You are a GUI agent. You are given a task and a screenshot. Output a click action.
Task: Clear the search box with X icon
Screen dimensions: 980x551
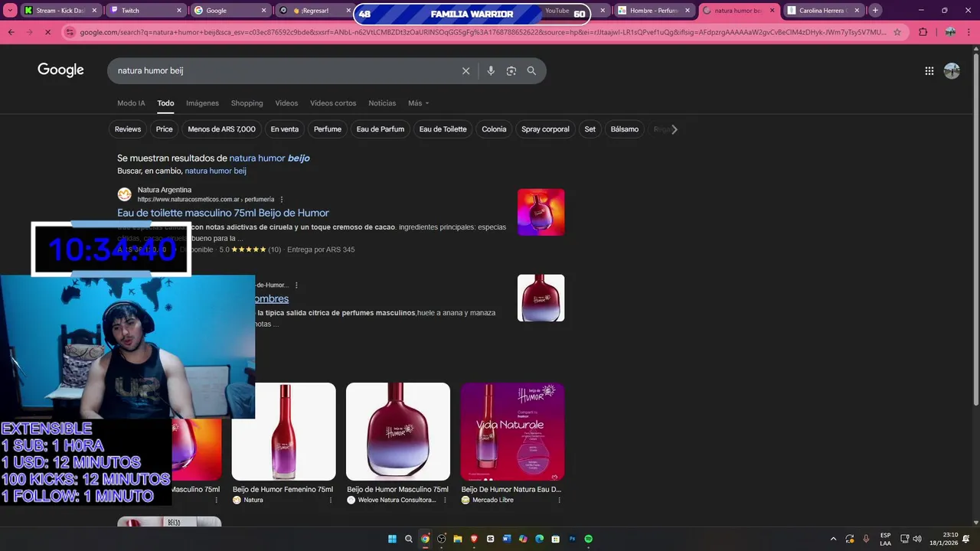tap(465, 70)
